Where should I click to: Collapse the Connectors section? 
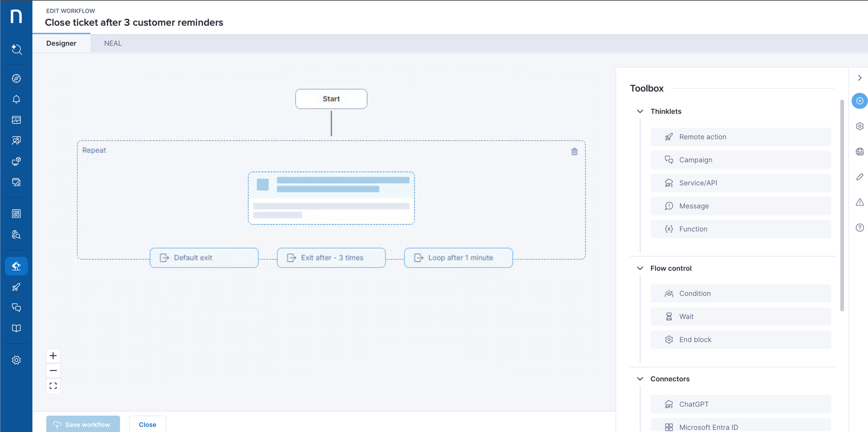640,379
